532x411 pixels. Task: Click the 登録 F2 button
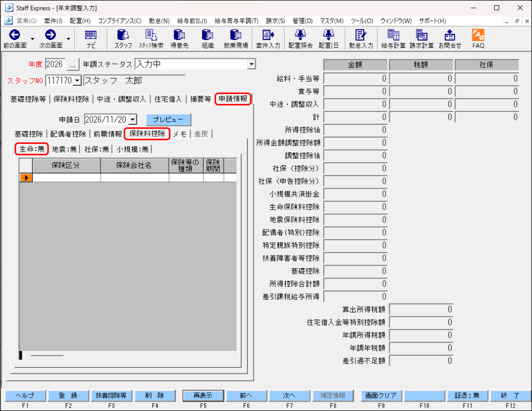click(68, 395)
